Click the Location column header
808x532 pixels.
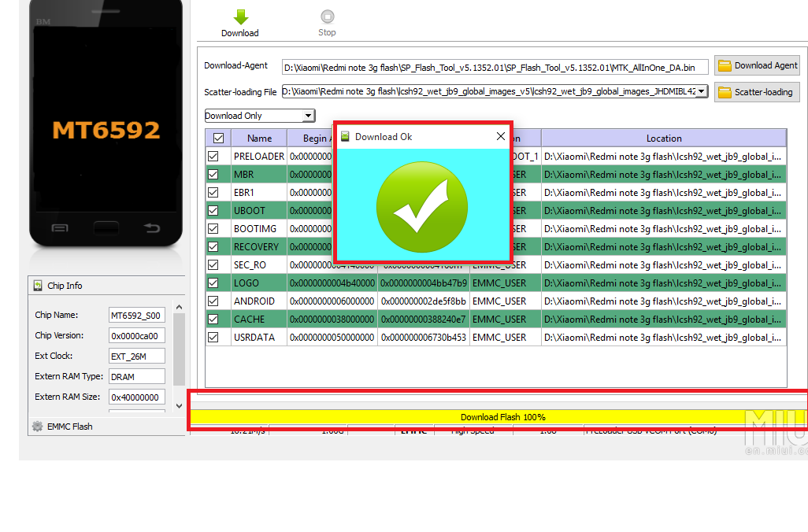pos(663,139)
